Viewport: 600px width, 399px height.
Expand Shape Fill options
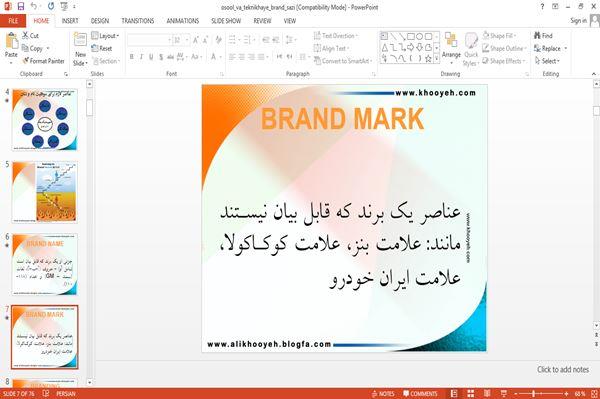[499, 36]
